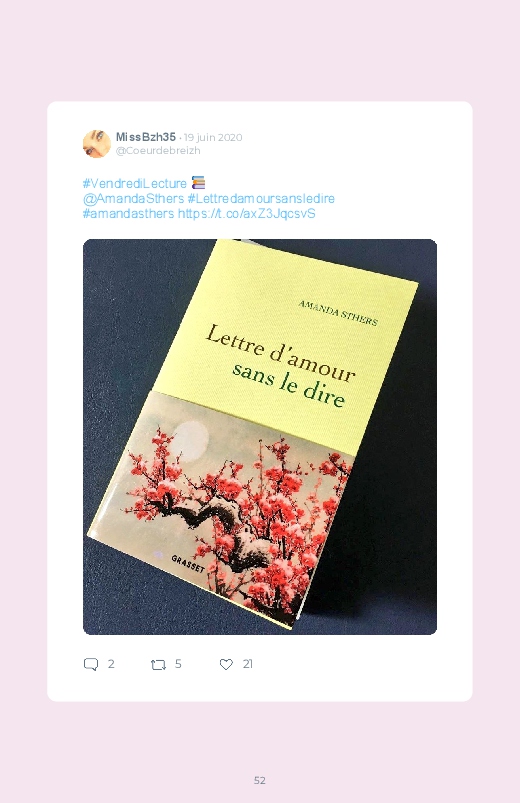
Task: Click the retweet arrows icon
Action: [158, 665]
